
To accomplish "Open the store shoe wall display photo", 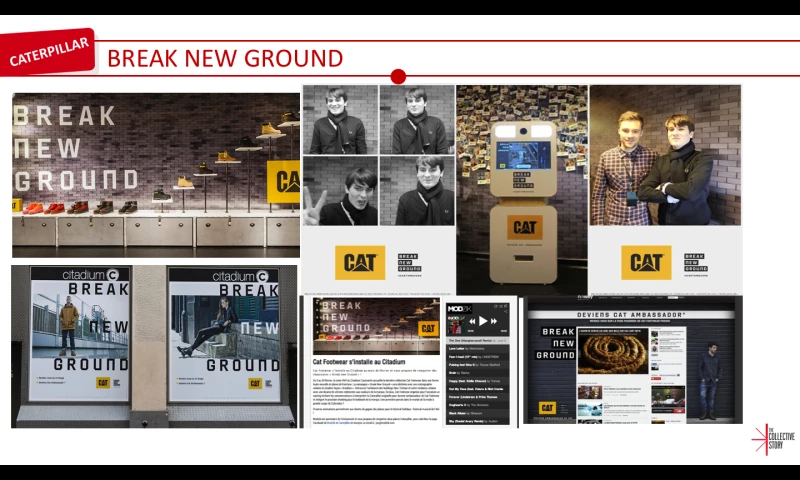I will [156, 175].
